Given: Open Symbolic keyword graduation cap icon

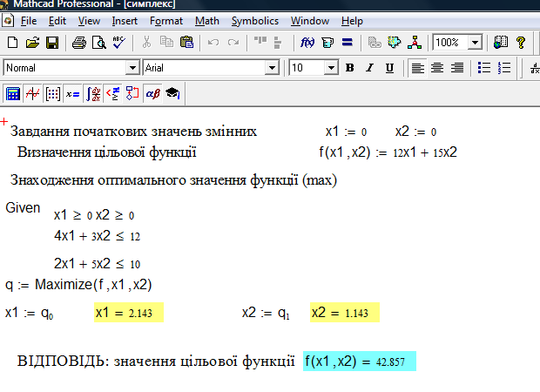Looking at the screenshot, I should pyautogui.click(x=172, y=94).
